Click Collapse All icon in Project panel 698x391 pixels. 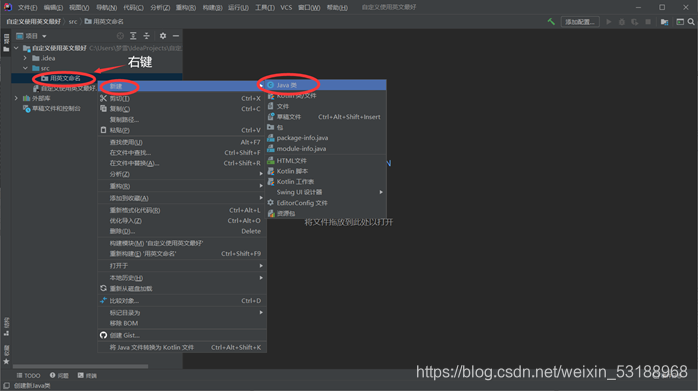(146, 36)
